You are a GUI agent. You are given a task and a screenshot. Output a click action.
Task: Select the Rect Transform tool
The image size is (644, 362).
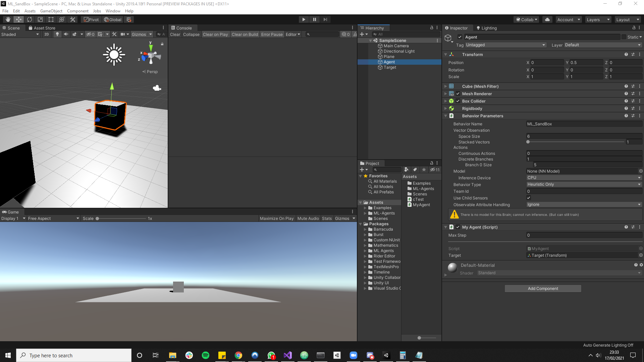point(51,19)
